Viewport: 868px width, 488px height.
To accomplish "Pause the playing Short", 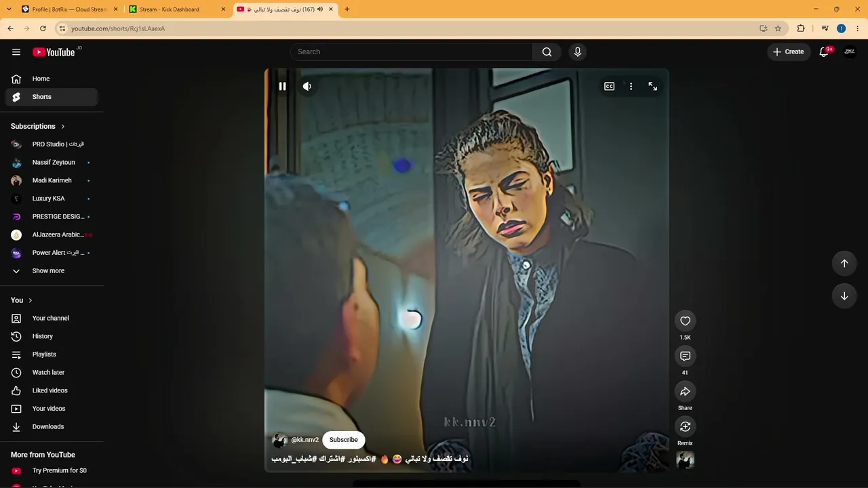I will [x=283, y=87].
